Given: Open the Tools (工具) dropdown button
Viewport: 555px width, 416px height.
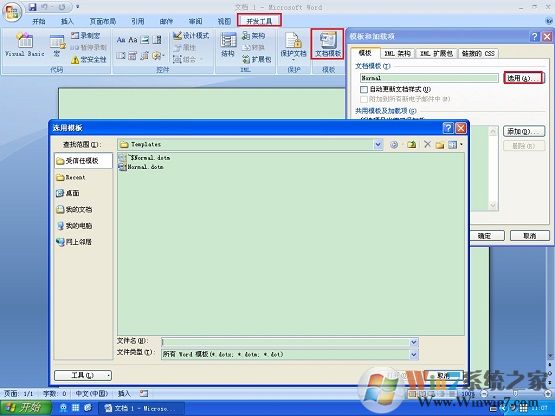Looking at the screenshot, I should point(83,375).
